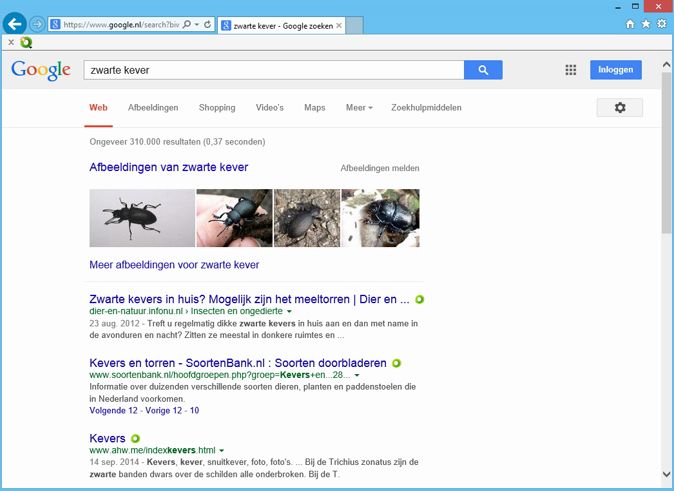Screen dimensions: 674x491
Task: Click into the 'zwarte kever' search field
Action: click(274, 70)
